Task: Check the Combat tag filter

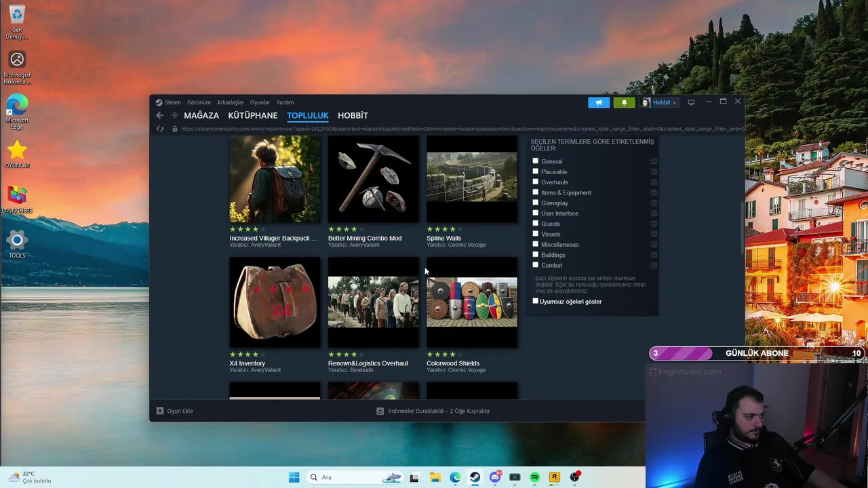Action: point(536,265)
